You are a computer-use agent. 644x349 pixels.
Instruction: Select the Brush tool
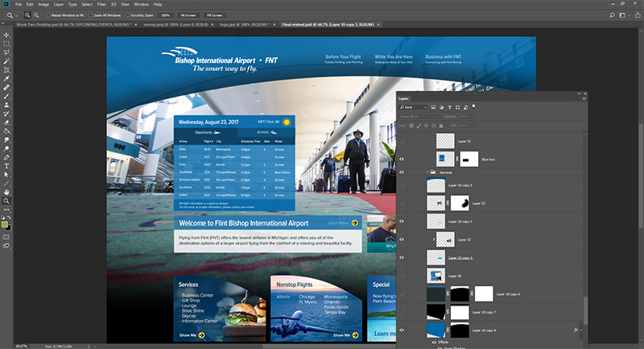(x=6, y=96)
